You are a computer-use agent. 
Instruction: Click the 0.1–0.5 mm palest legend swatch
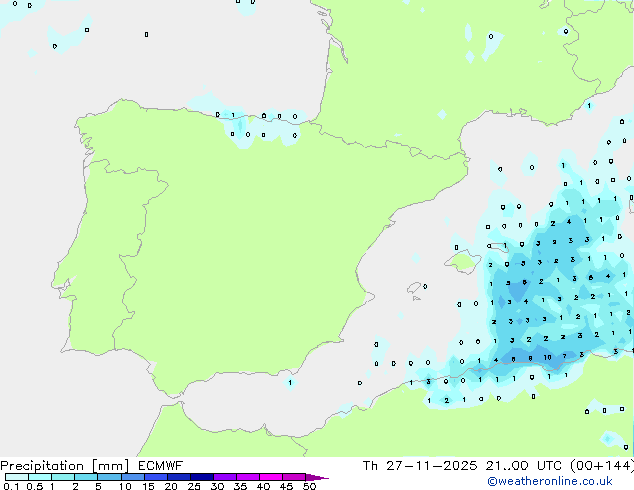(x=17, y=477)
